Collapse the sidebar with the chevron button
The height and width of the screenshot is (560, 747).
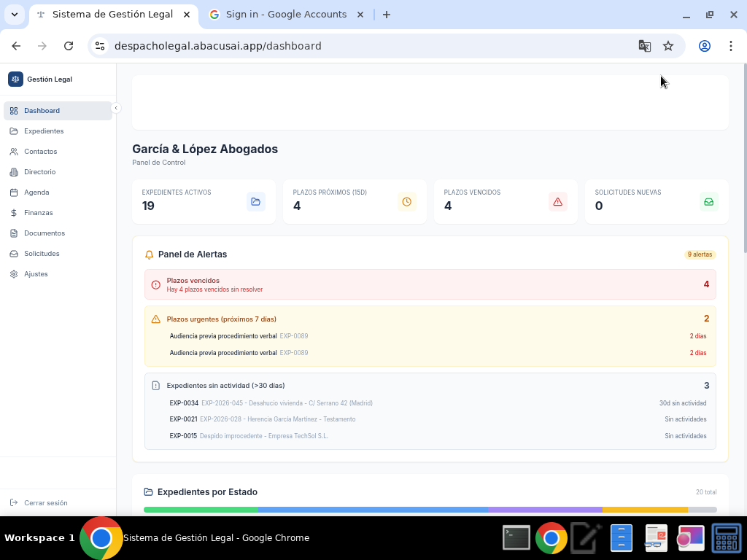coord(115,108)
